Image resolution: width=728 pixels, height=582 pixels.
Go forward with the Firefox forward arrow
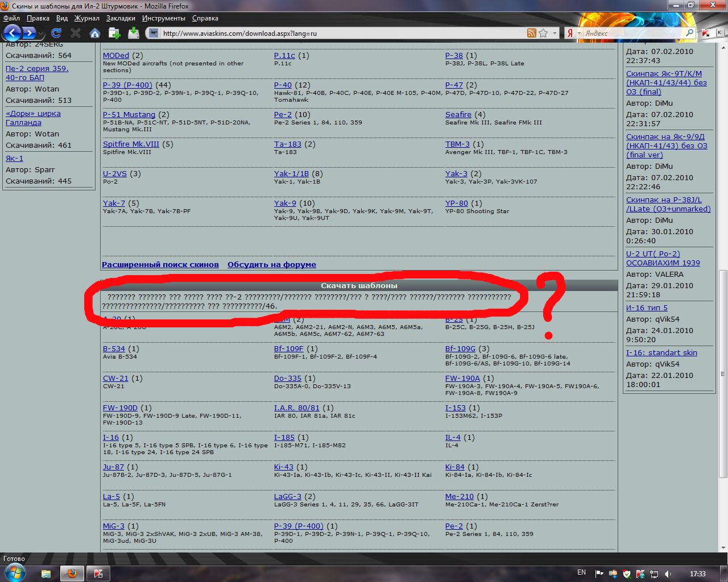[29, 33]
